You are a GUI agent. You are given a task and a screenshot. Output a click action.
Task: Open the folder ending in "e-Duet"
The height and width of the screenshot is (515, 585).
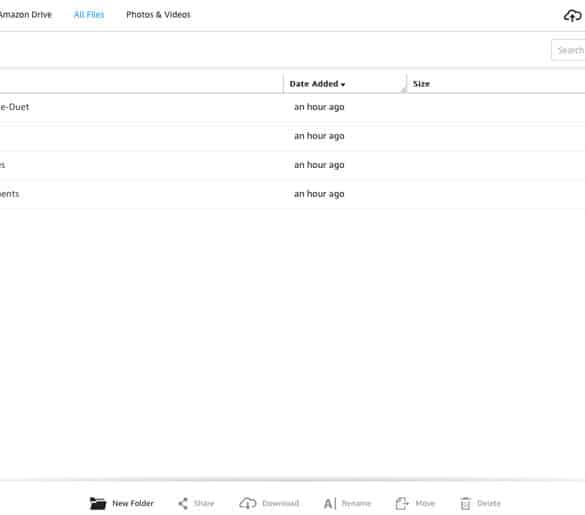(15, 107)
